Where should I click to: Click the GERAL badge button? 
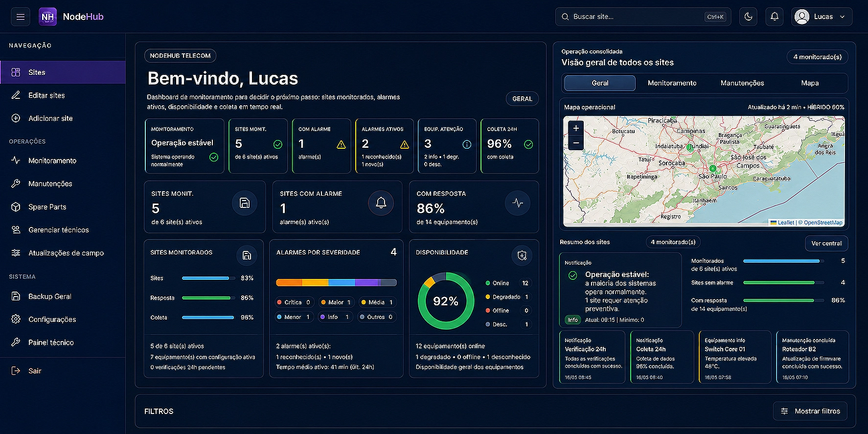pos(522,99)
